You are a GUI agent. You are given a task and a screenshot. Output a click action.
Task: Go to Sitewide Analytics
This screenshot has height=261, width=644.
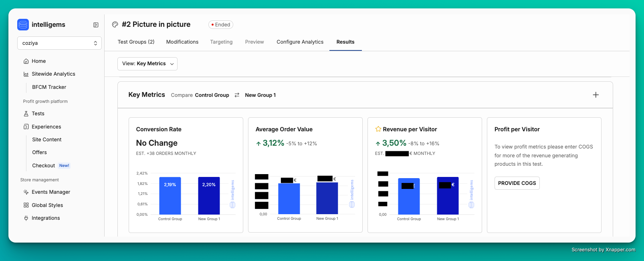[53, 74]
